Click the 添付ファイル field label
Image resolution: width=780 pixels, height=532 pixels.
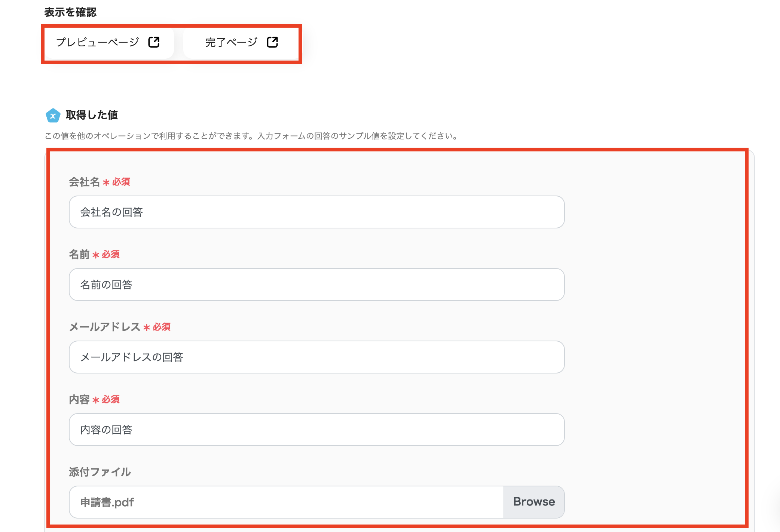100,472
